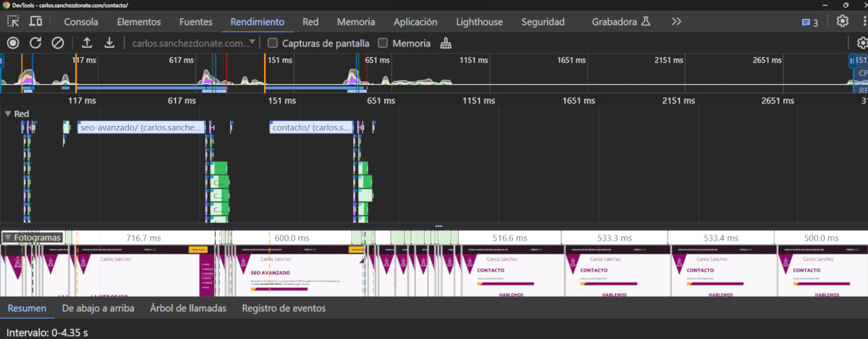Open DevTools settings gear

842,22
